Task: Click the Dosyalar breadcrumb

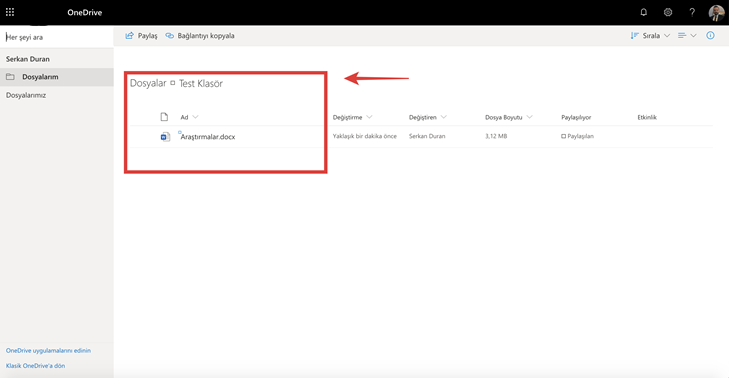Action: 148,83
